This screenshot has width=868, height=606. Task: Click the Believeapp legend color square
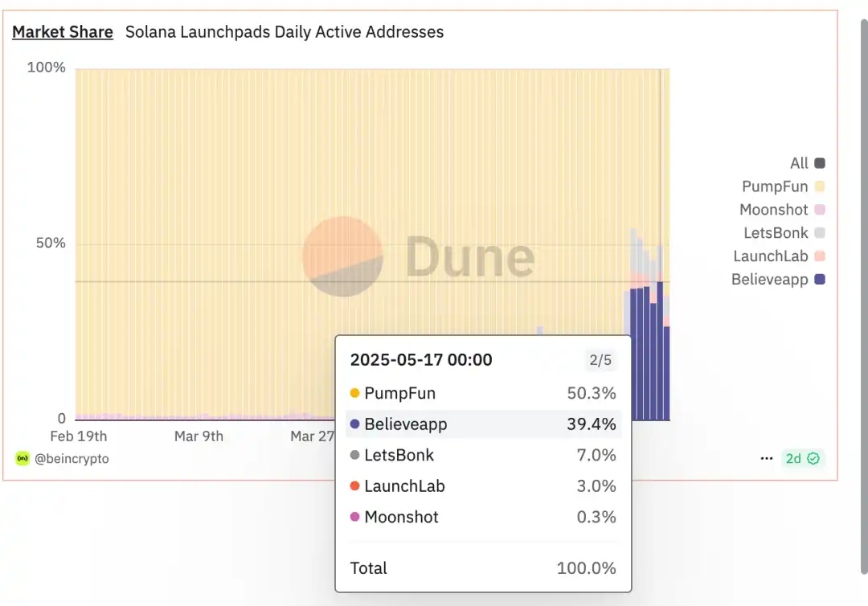820,280
